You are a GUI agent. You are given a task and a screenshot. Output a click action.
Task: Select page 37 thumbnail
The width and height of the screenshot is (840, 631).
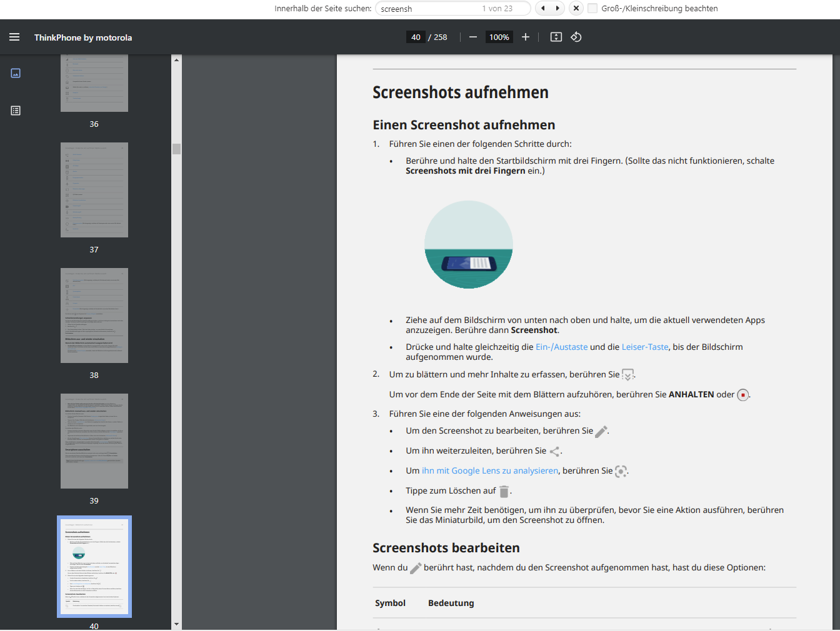(x=94, y=190)
